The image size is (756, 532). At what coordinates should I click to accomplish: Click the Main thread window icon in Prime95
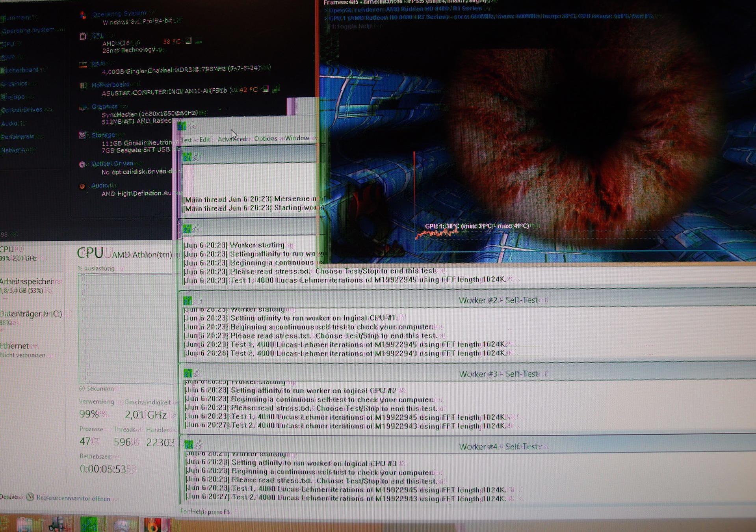[187, 157]
